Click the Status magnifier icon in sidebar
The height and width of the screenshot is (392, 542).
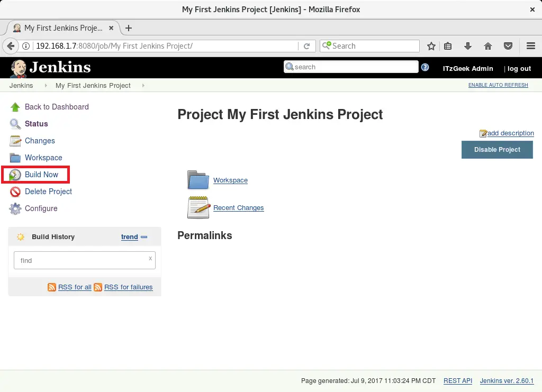pos(15,124)
